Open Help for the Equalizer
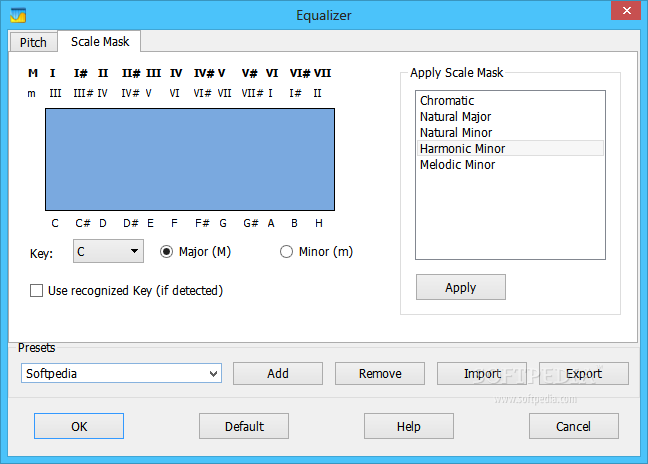The image size is (648, 464). click(409, 426)
